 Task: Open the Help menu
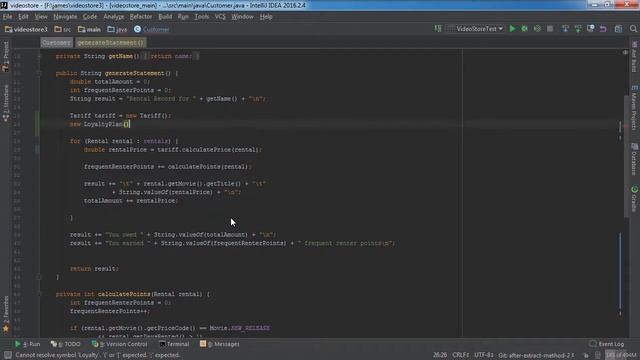click(266, 17)
